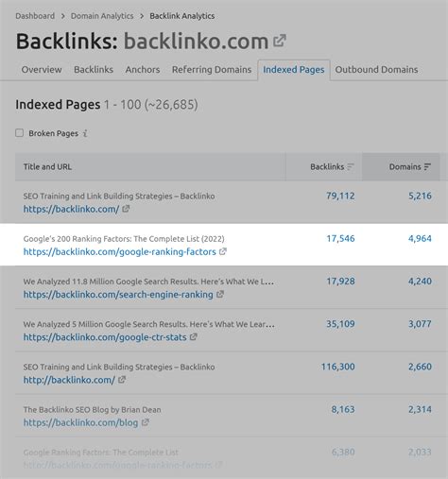
Task: Click external icon next to https://backlinko.com/ URL
Action: pos(126,209)
